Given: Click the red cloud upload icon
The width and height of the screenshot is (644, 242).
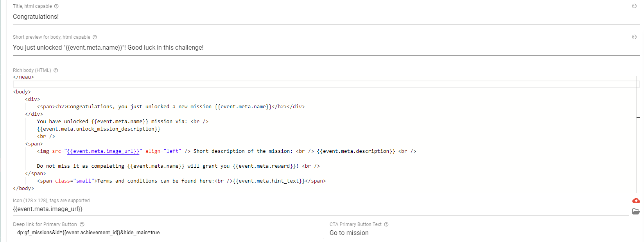Looking at the screenshot, I should [x=636, y=201].
